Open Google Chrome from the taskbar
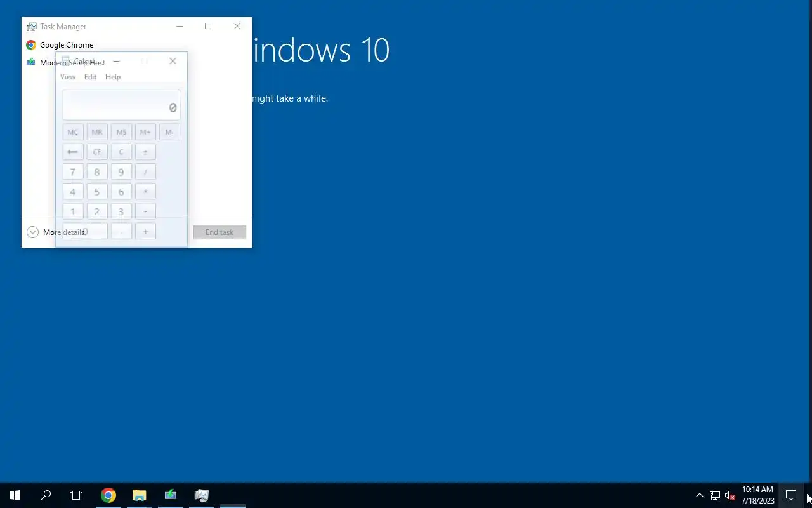Viewport: 812px width, 508px height. tap(108, 495)
